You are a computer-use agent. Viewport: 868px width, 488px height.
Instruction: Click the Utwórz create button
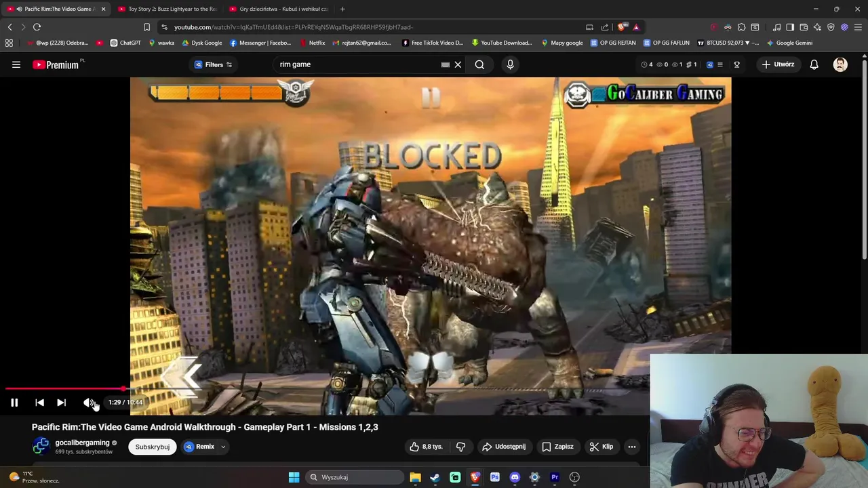coord(778,64)
